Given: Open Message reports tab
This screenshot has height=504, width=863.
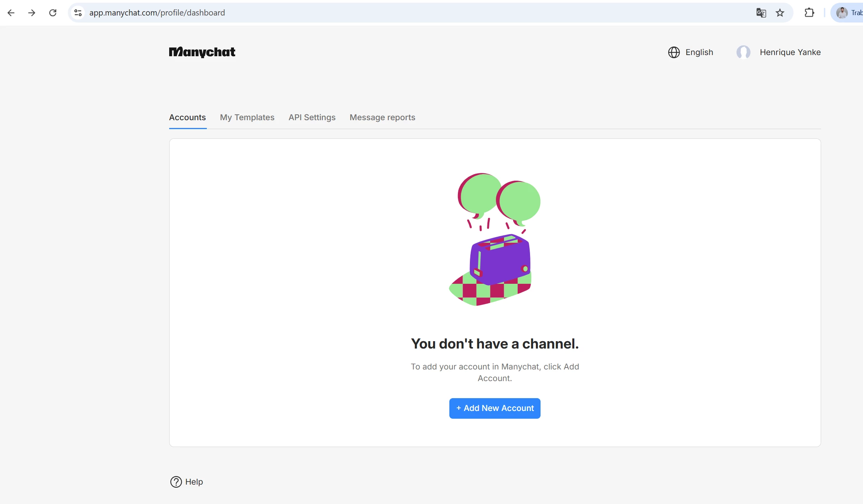Looking at the screenshot, I should [382, 117].
